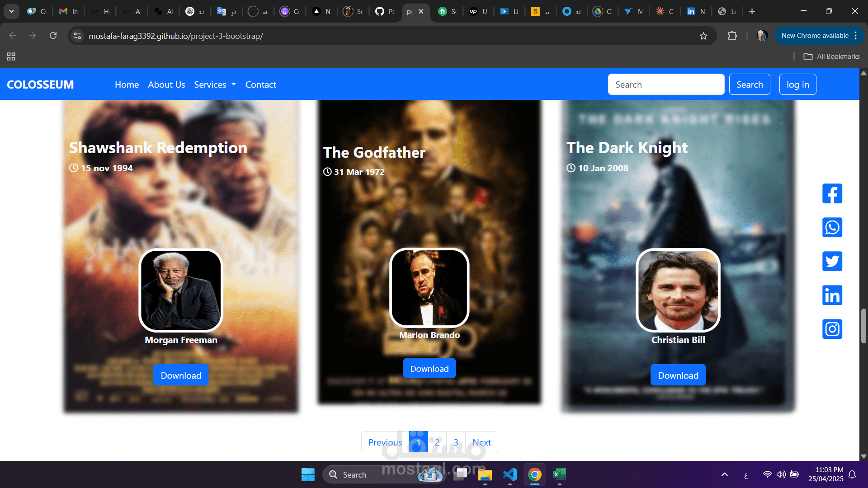
Task: Open File Explorer from the taskbar
Action: (x=485, y=474)
